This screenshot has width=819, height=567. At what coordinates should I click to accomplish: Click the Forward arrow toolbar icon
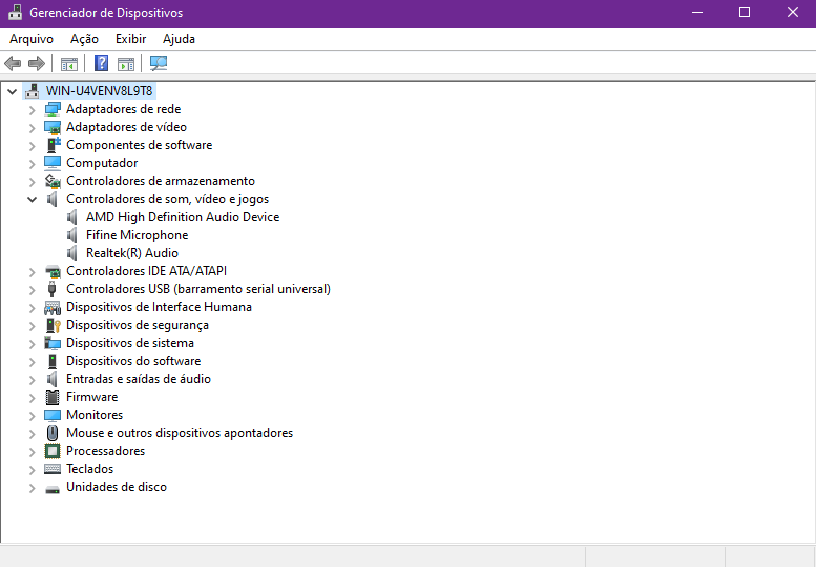(36, 64)
